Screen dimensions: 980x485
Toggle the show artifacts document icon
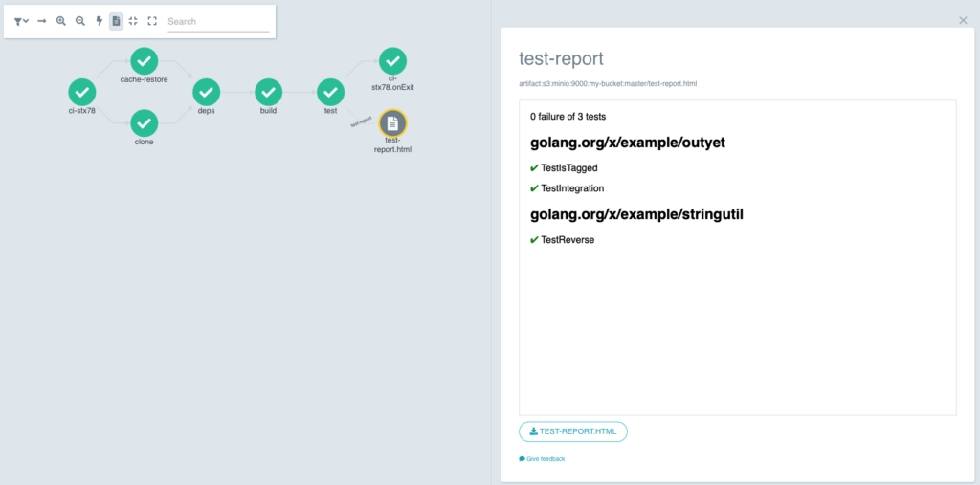[116, 21]
